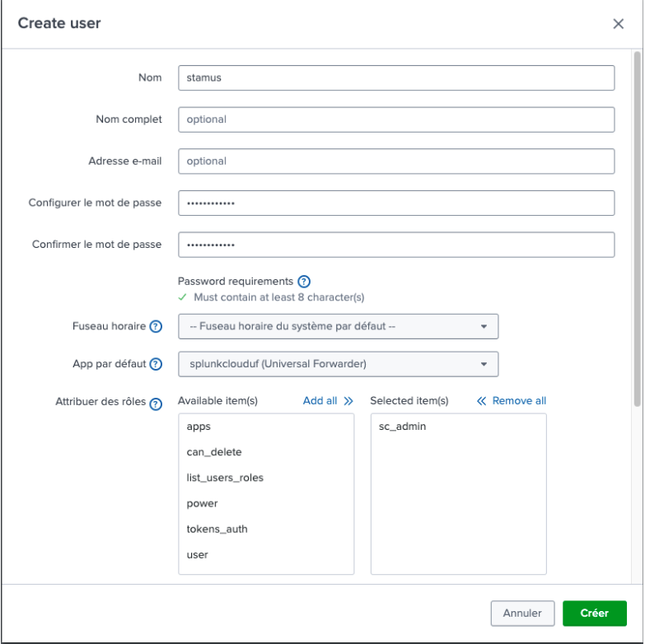The image size is (645, 644).
Task: Select the apps role from available items
Action: click(x=199, y=427)
